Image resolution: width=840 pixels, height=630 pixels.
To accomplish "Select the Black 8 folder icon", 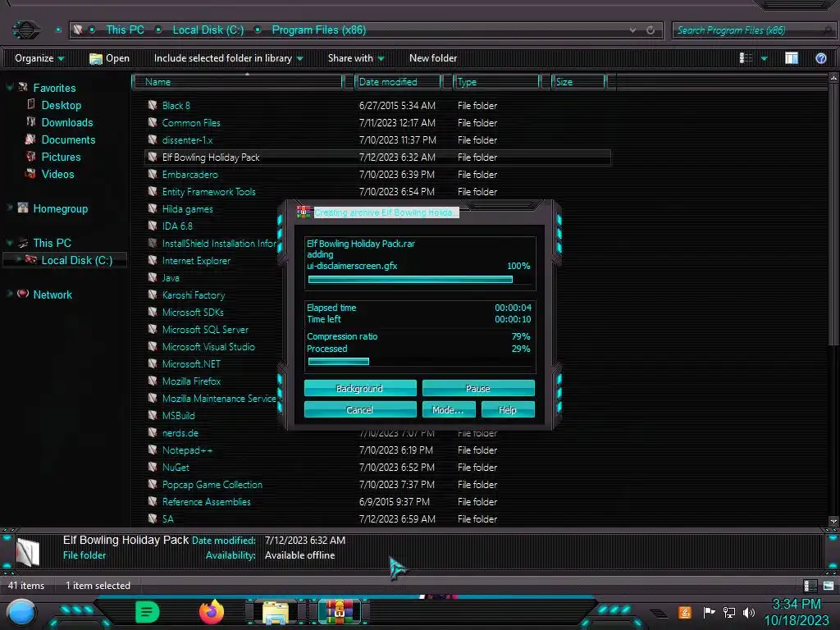I will (153, 105).
